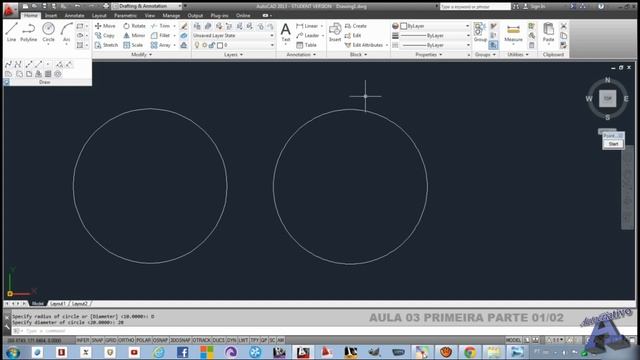Screen dimensions: 640x360
Task: Expand the Layers panel
Action: [x=233, y=54]
